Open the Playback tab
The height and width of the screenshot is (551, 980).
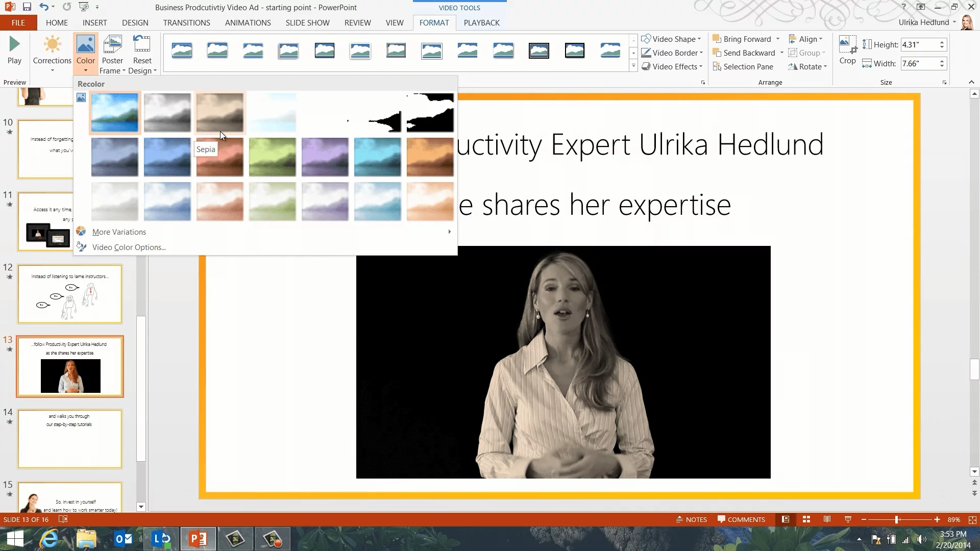(x=481, y=23)
